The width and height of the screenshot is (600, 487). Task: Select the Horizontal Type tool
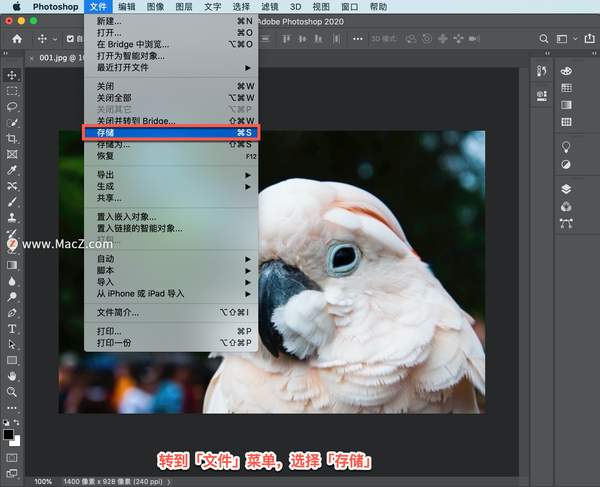tap(12, 328)
